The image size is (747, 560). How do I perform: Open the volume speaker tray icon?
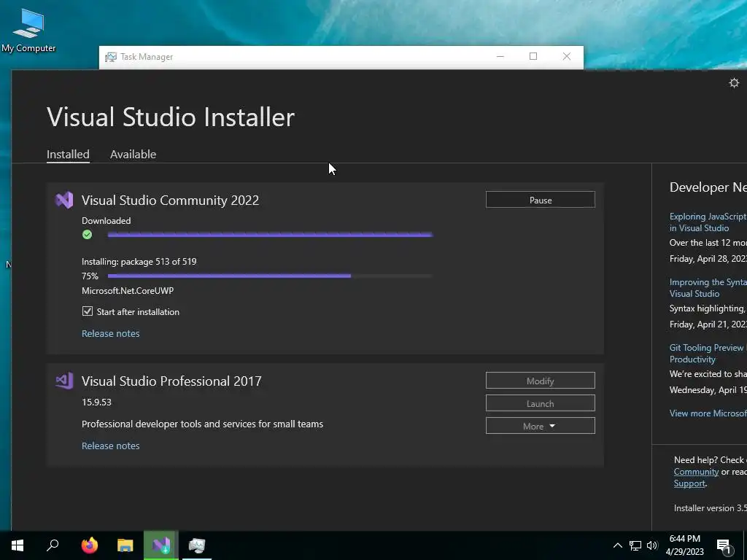click(652, 545)
